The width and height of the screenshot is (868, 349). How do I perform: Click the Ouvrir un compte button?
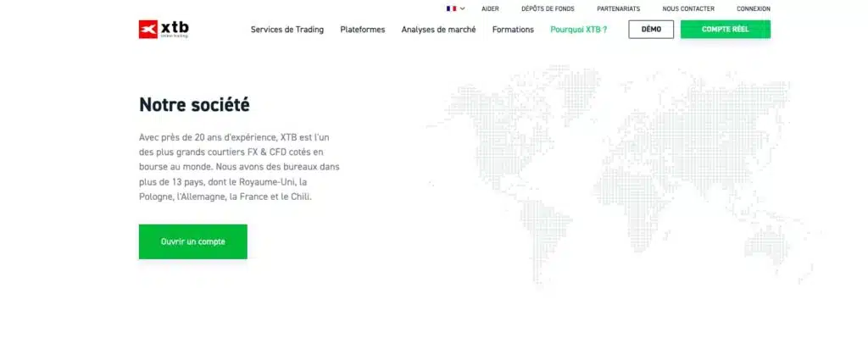click(x=193, y=241)
